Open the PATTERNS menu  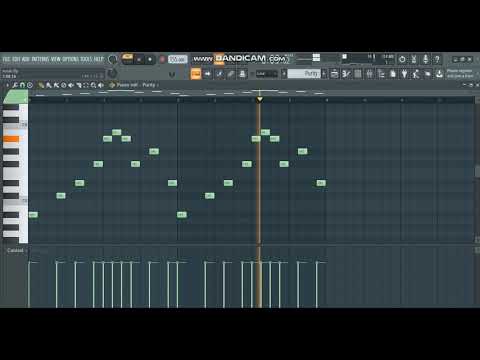point(40,59)
